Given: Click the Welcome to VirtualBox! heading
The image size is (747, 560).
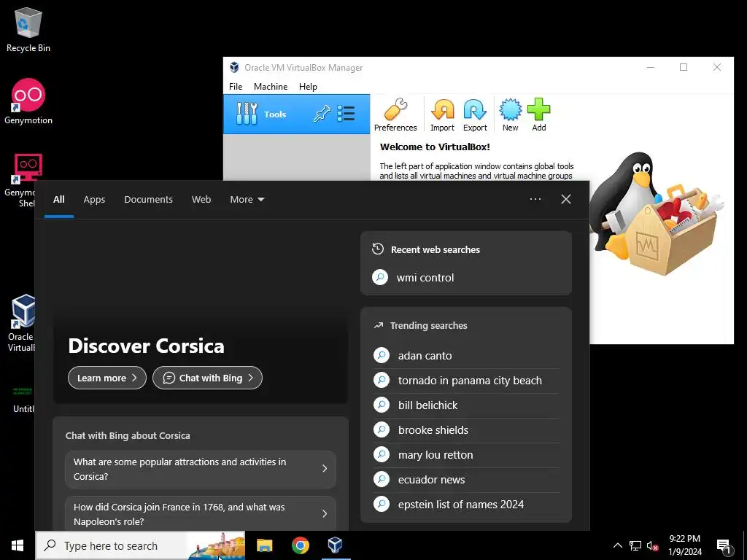Looking at the screenshot, I should (435, 147).
